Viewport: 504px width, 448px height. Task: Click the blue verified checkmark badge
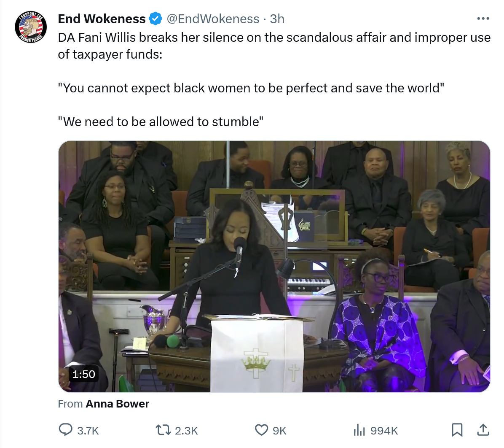tap(155, 19)
